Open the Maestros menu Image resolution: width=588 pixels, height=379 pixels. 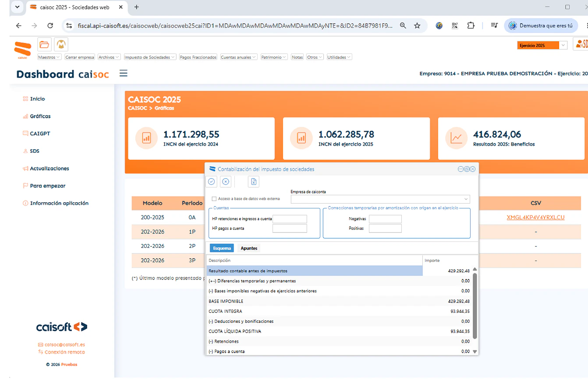49,57
